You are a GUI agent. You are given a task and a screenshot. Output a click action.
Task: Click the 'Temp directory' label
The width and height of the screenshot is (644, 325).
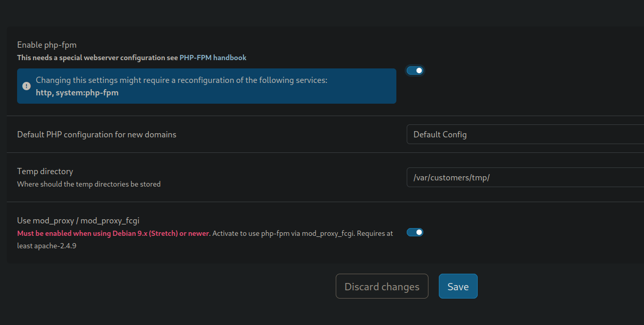(x=45, y=171)
